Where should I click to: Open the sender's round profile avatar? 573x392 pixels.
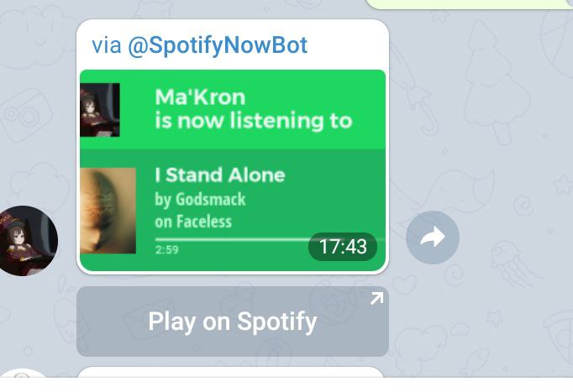(26, 241)
